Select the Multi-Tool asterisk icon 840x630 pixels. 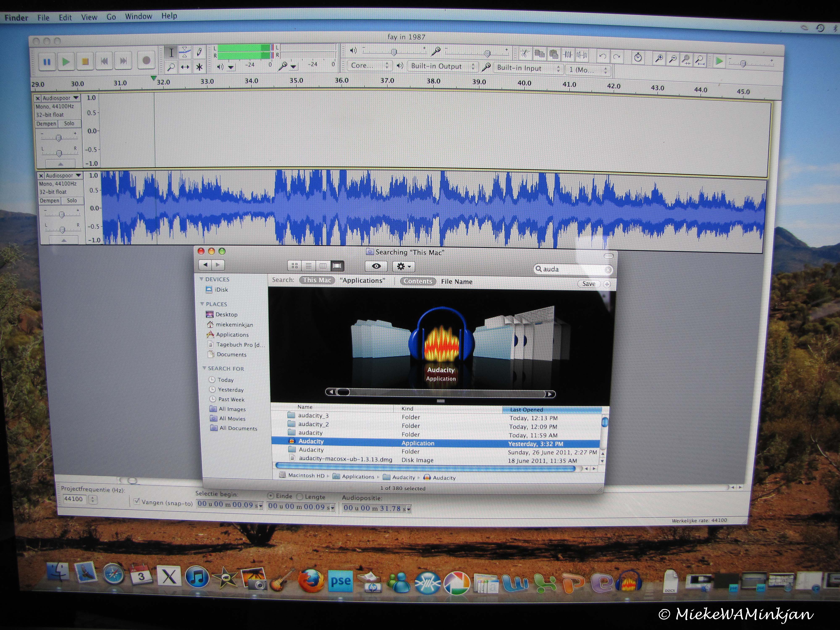199,67
